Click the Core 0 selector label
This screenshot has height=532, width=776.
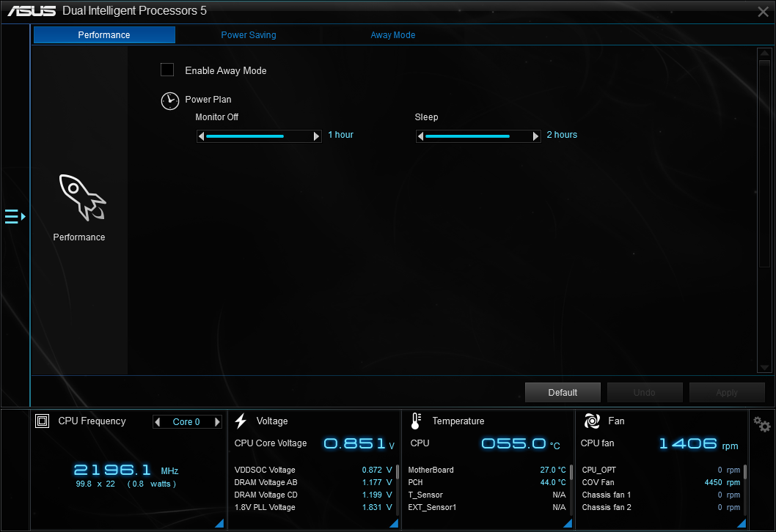pos(186,422)
